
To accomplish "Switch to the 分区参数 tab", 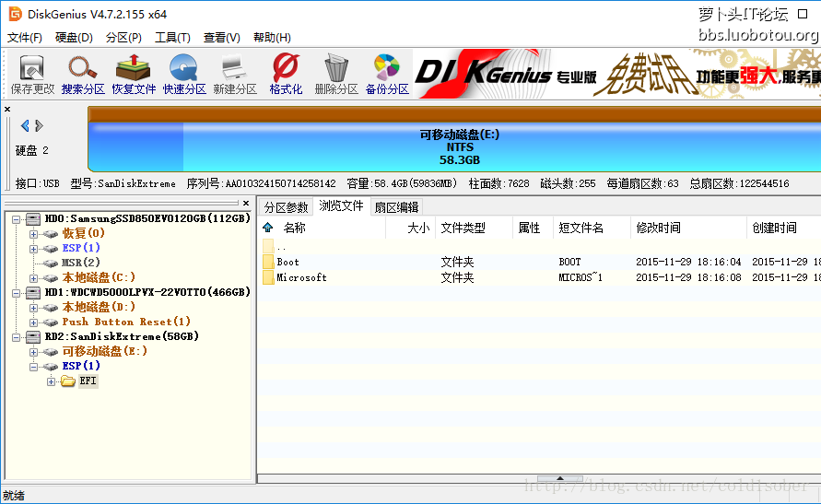I will click(286, 207).
